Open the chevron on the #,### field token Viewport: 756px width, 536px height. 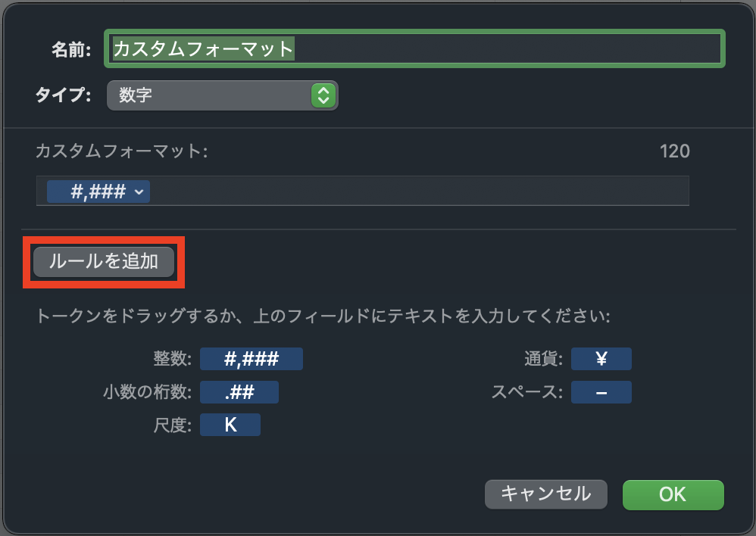click(x=139, y=192)
